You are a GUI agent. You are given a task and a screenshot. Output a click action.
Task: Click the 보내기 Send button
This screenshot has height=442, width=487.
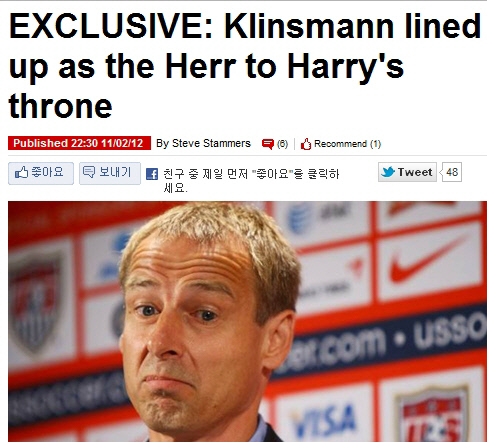click(110, 173)
